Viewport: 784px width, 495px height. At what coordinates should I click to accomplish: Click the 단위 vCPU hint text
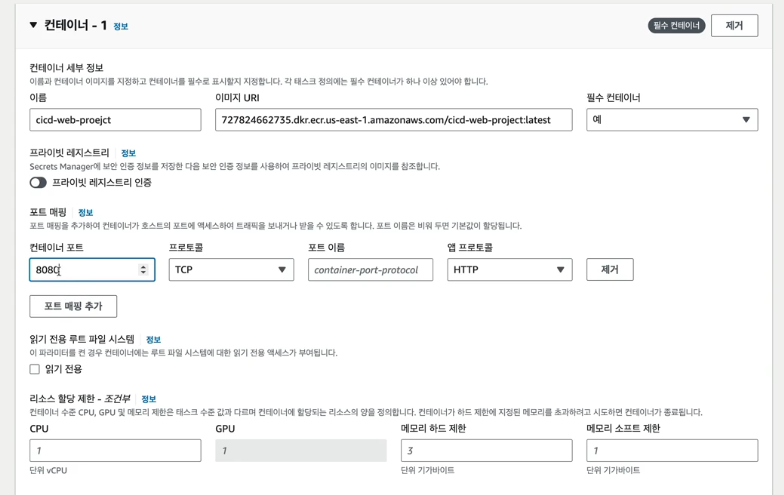48,470
